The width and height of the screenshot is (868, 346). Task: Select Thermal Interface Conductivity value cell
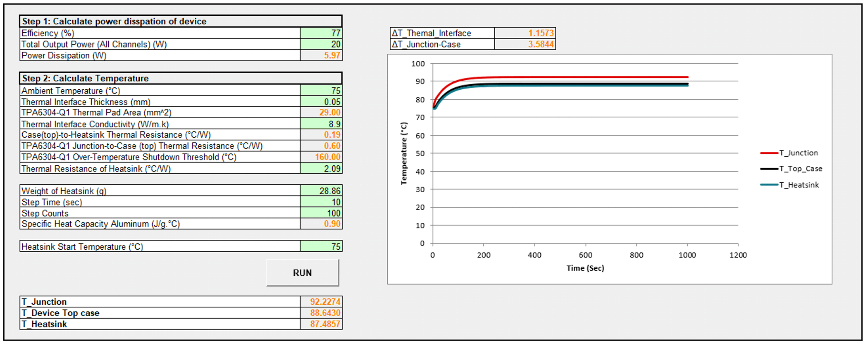pos(321,124)
